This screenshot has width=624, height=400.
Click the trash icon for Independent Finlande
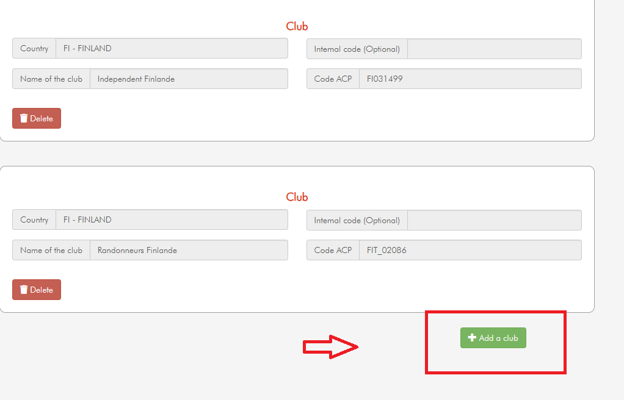[24, 118]
